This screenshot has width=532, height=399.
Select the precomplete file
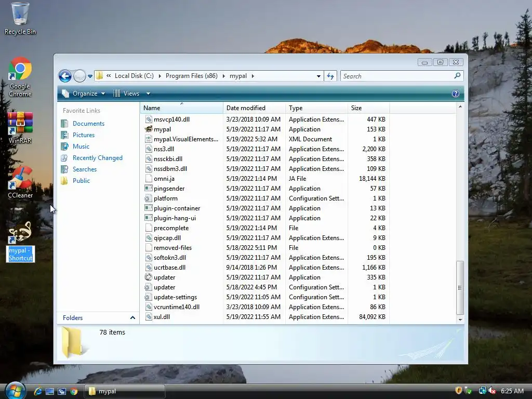click(171, 228)
